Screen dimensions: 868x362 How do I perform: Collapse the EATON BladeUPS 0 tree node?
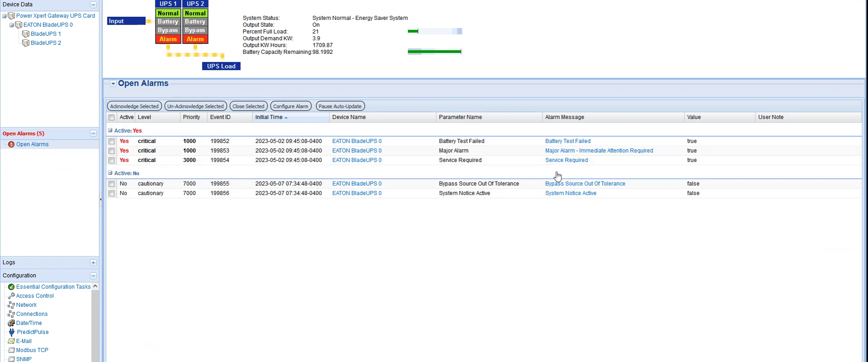pos(11,25)
